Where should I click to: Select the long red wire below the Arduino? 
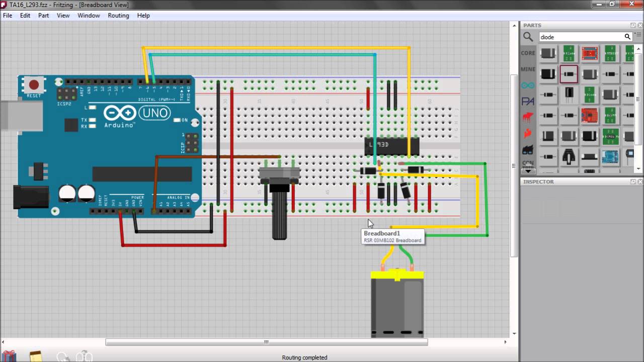[174, 245]
